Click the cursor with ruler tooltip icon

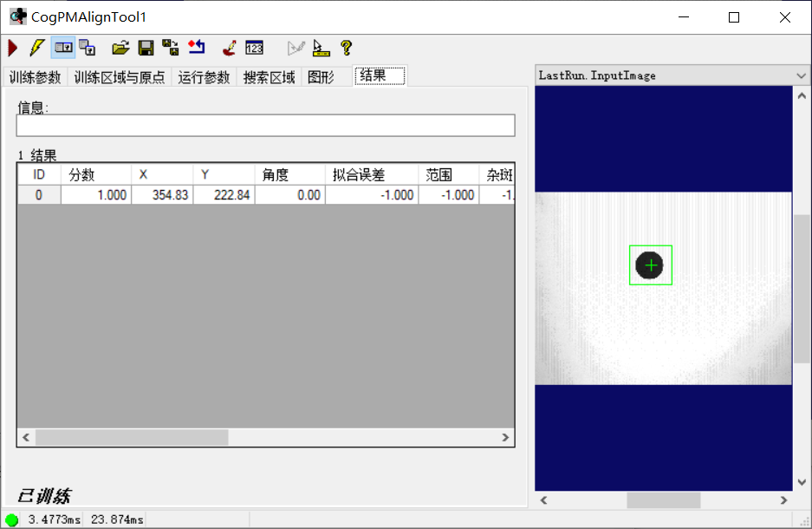[321, 49]
